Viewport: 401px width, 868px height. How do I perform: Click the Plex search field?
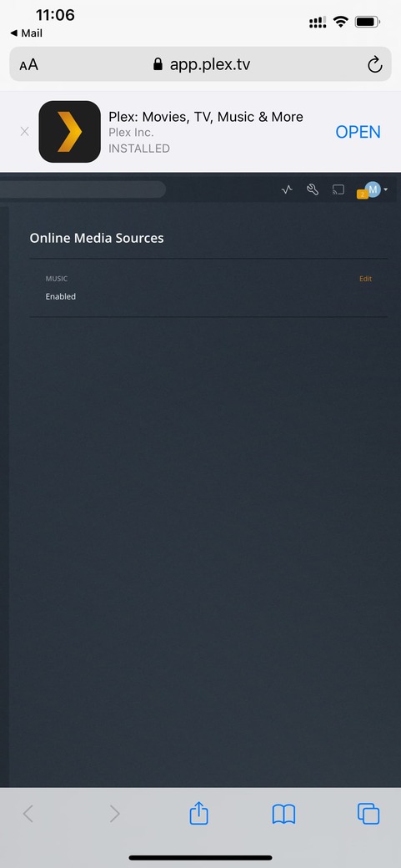click(83, 189)
